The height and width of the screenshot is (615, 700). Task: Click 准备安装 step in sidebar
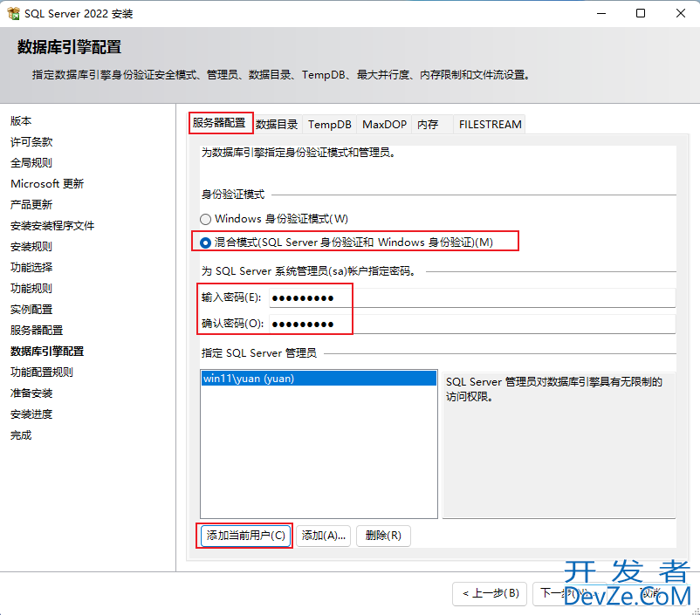(x=31, y=393)
